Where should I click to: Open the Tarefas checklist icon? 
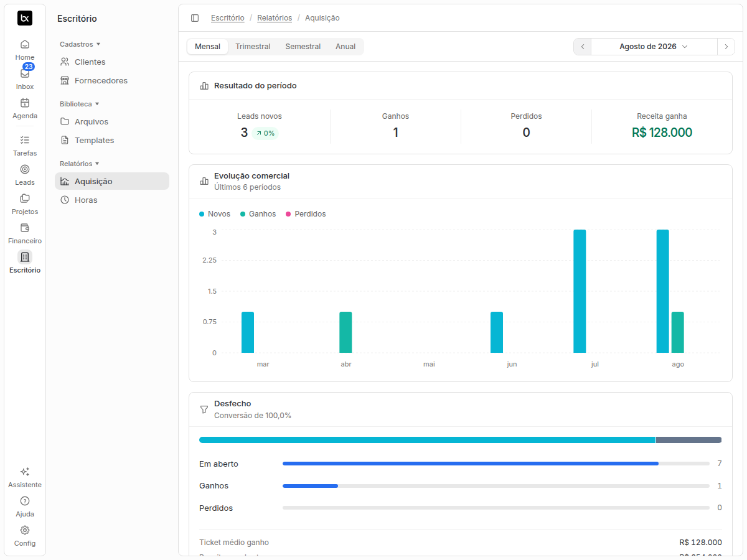coord(25,140)
